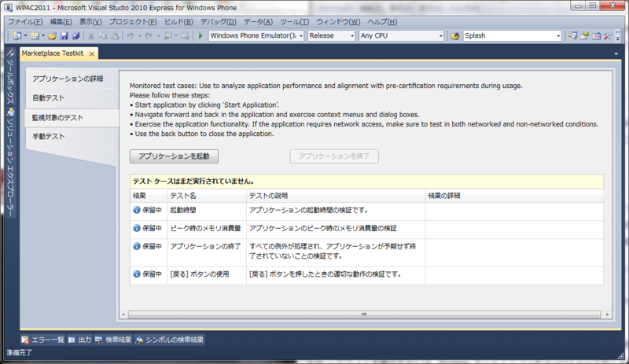Click info icon in [戻る] ボタンの使用 row
629x364 pixels.
pyautogui.click(x=136, y=274)
